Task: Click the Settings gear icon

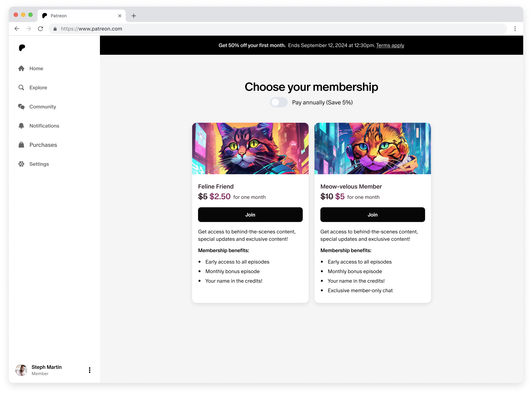Action: click(21, 164)
